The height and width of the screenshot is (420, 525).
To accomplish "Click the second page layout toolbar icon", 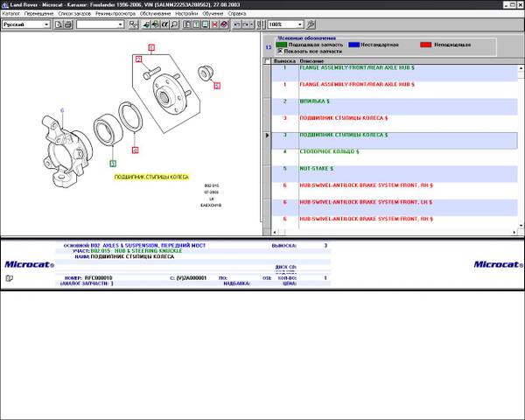I will (x=196, y=24).
